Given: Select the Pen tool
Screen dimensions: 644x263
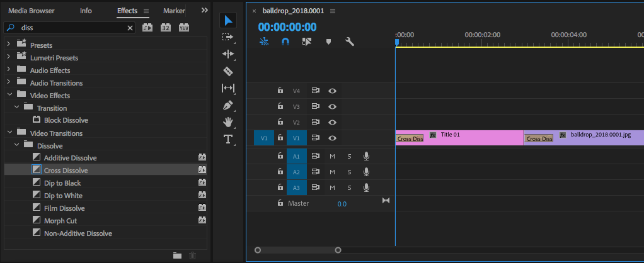Looking at the screenshot, I should [x=228, y=105].
